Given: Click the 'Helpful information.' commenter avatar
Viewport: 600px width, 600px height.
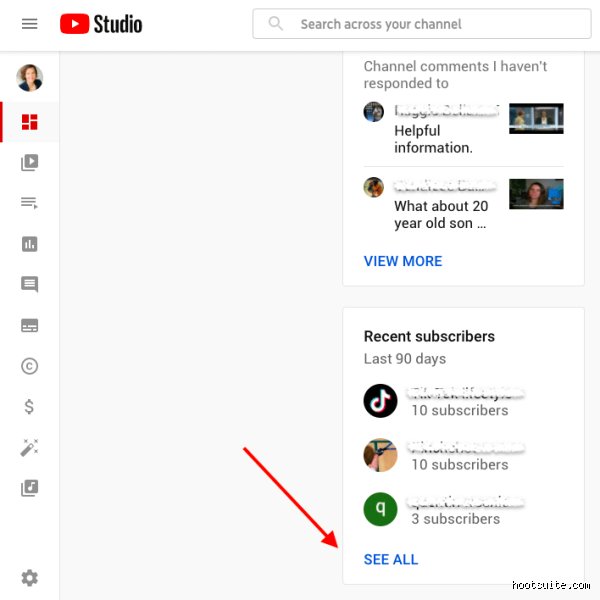Looking at the screenshot, I should click(373, 112).
